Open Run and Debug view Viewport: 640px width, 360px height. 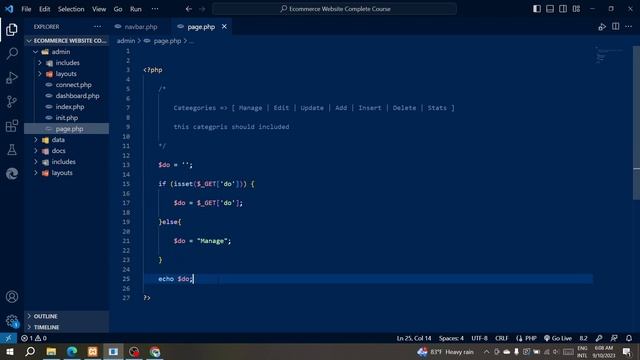(12, 78)
